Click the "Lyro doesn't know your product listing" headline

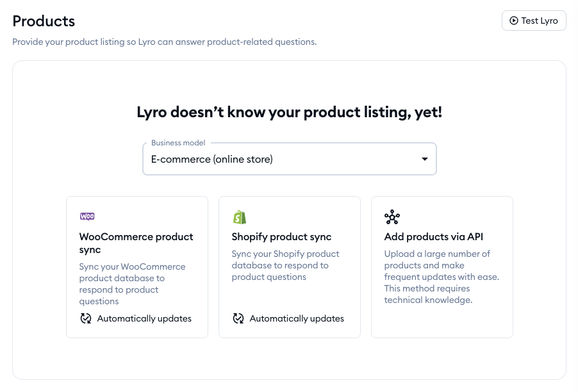(x=289, y=113)
